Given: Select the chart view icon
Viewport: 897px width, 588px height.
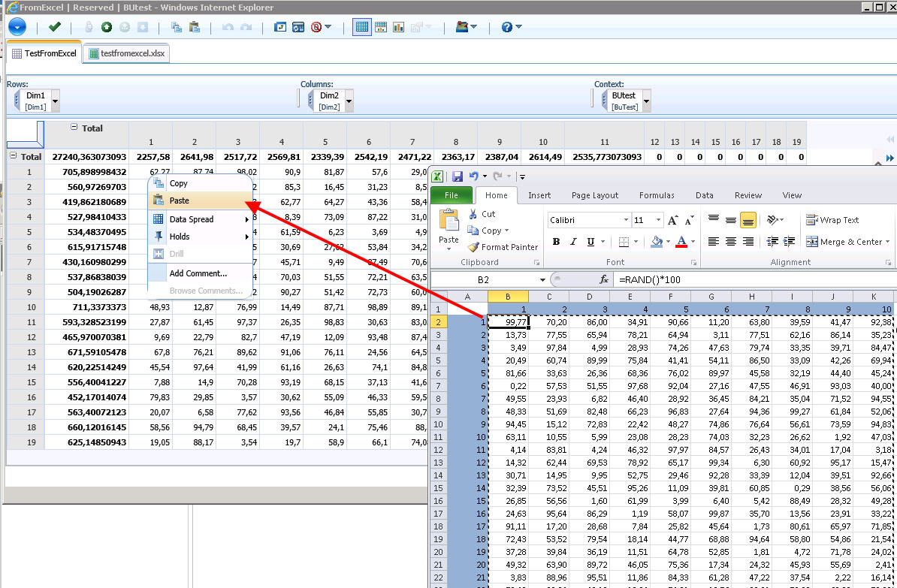Looking at the screenshot, I should pyautogui.click(x=399, y=27).
